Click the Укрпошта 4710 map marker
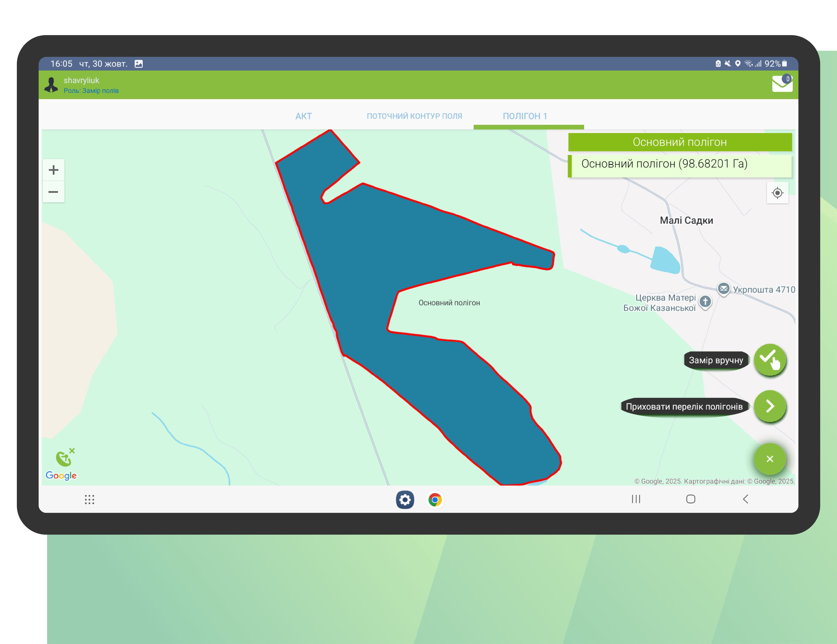 [723, 289]
